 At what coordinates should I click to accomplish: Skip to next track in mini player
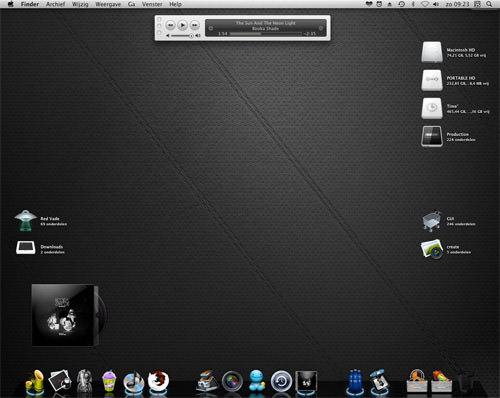[195, 25]
